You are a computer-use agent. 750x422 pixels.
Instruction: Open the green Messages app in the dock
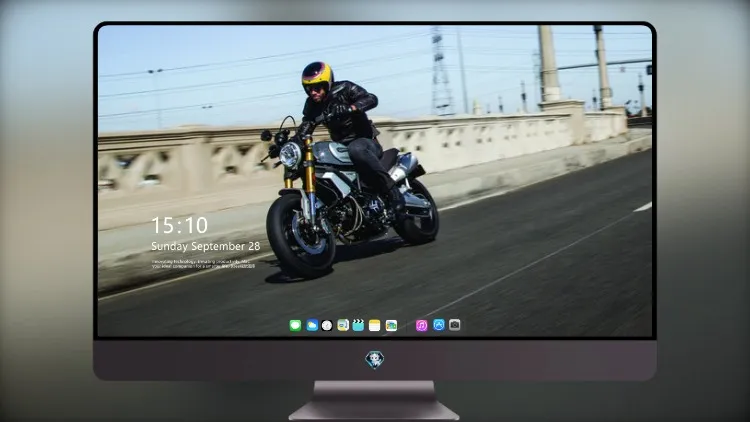coord(295,325)
